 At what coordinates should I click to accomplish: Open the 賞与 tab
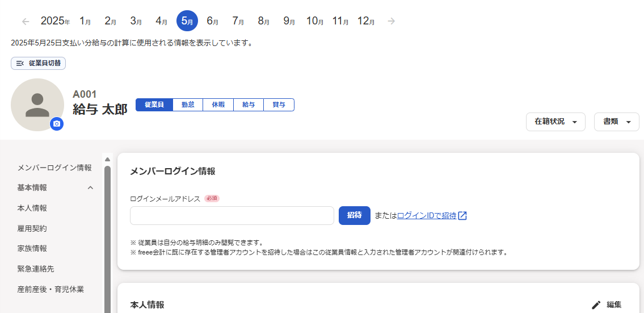coord(279,105)
